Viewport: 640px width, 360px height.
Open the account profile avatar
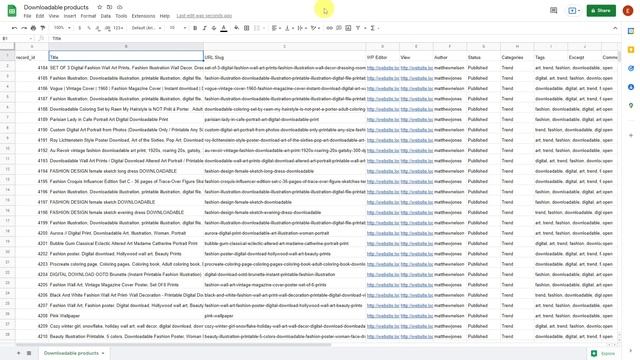[x=628, y=11]
